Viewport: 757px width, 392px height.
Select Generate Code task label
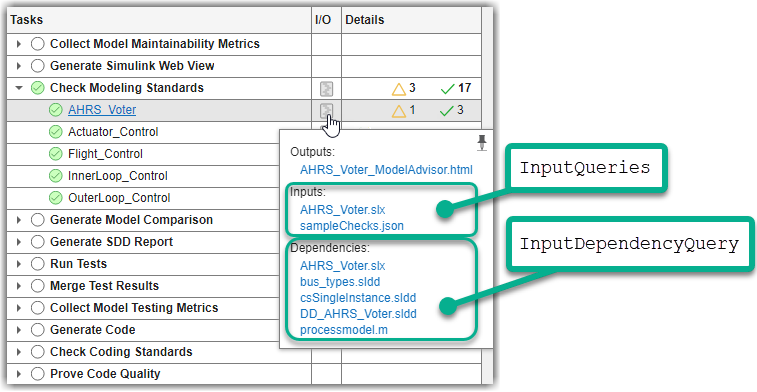tap(92, 330)
